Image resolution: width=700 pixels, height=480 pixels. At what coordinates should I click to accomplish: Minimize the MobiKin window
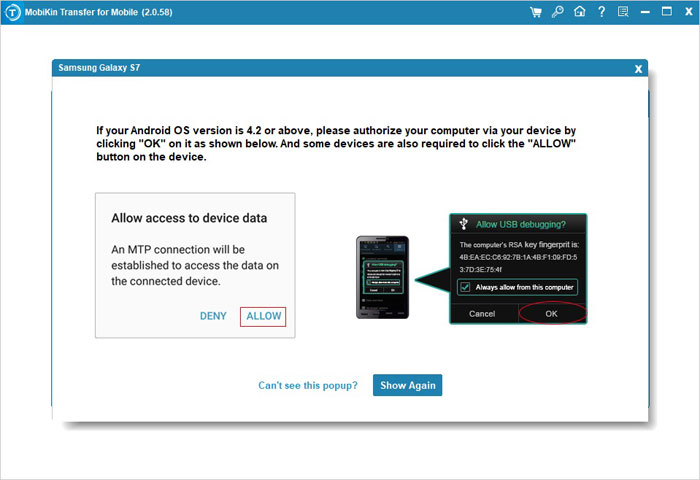pos(645,13)
